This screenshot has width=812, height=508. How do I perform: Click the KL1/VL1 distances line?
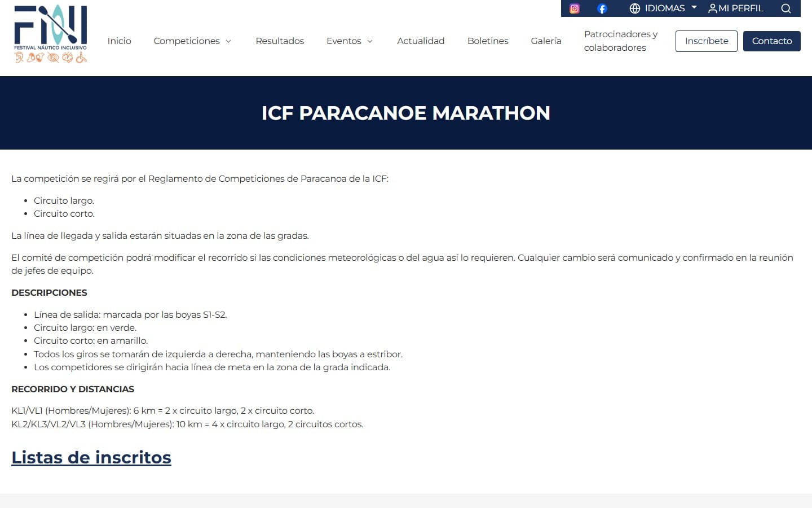(x=163, y=410)
